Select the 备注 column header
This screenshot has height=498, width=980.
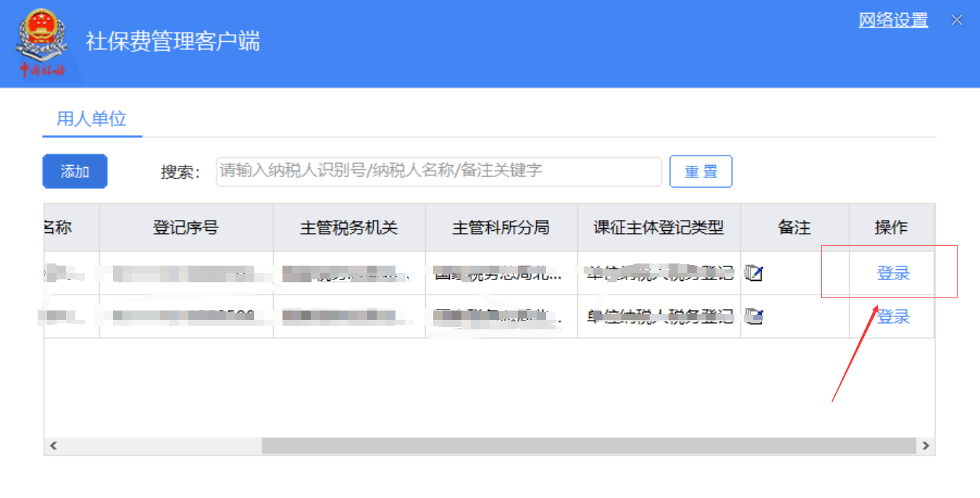pos(794,227)
